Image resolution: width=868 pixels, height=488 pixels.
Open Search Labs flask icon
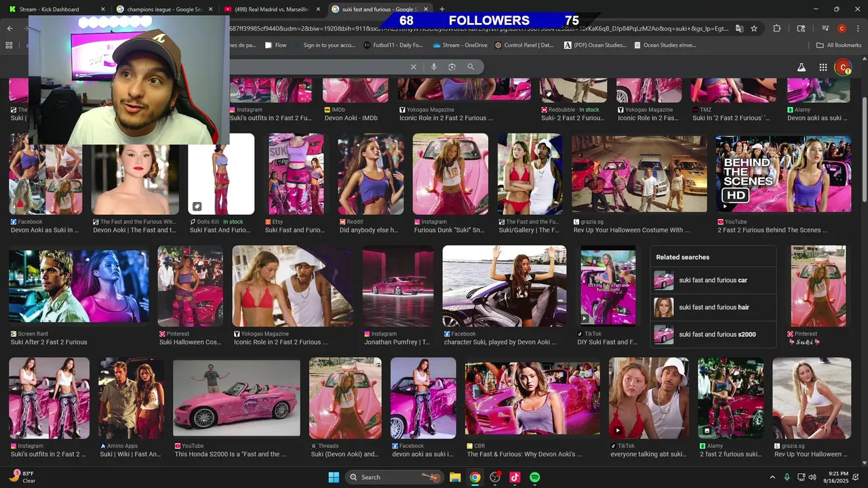point(802,67)
